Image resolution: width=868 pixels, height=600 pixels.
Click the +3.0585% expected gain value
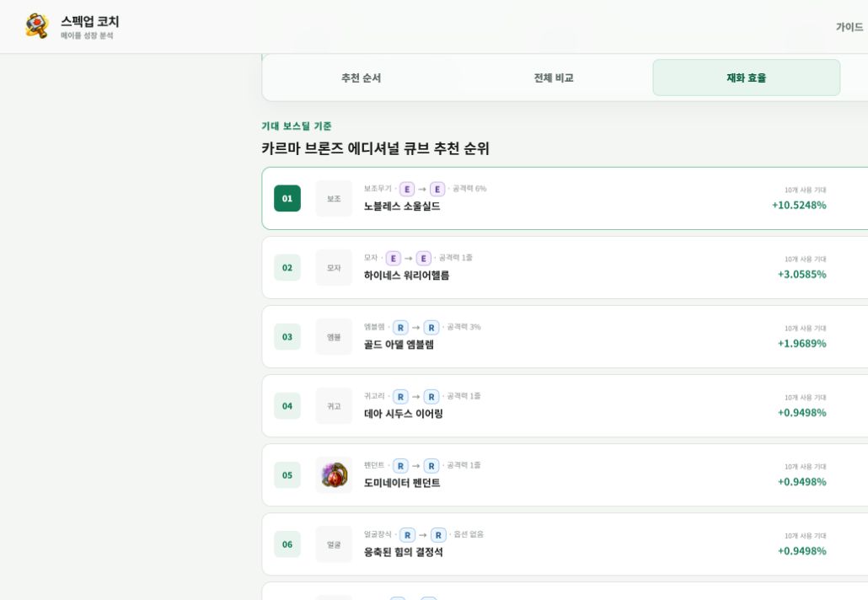[801, 275]
